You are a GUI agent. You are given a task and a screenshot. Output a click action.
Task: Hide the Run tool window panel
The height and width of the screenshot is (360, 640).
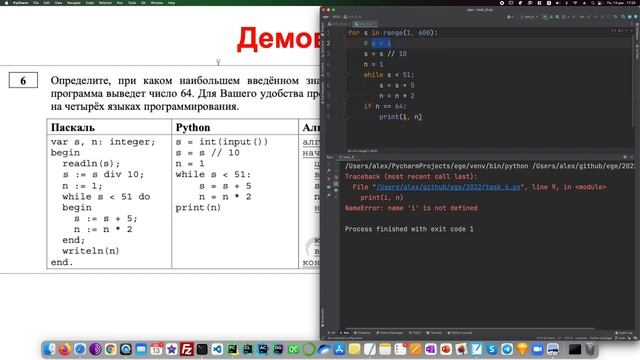point(631,157)
